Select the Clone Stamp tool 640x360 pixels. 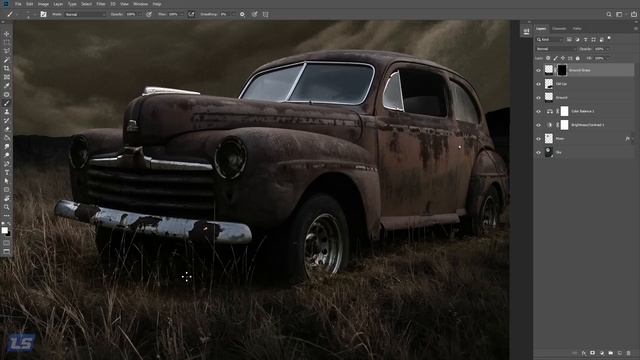point(7,112)
